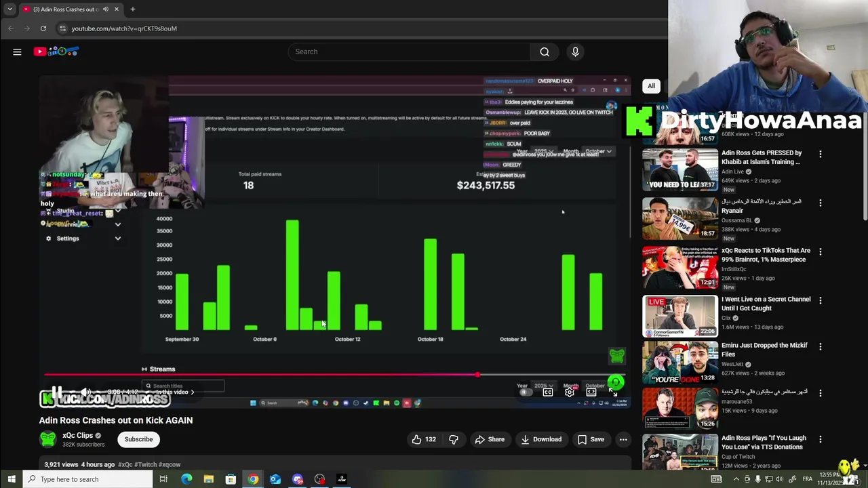Open Task View on the taskbar
The height and width of the screenshot is (488, 868).
(x=163, y=479)
